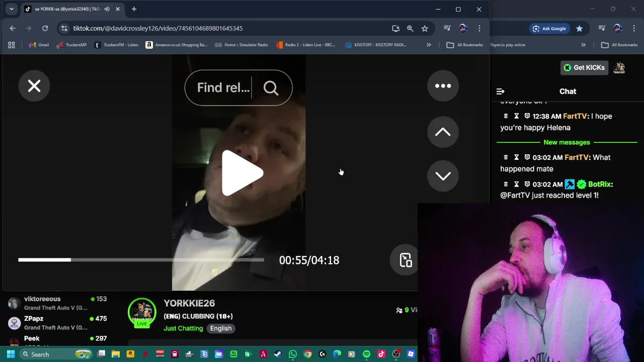Click the YORKKIE26 live avatar
Viewport: 644px width, 362px height.
coord(142,312)
